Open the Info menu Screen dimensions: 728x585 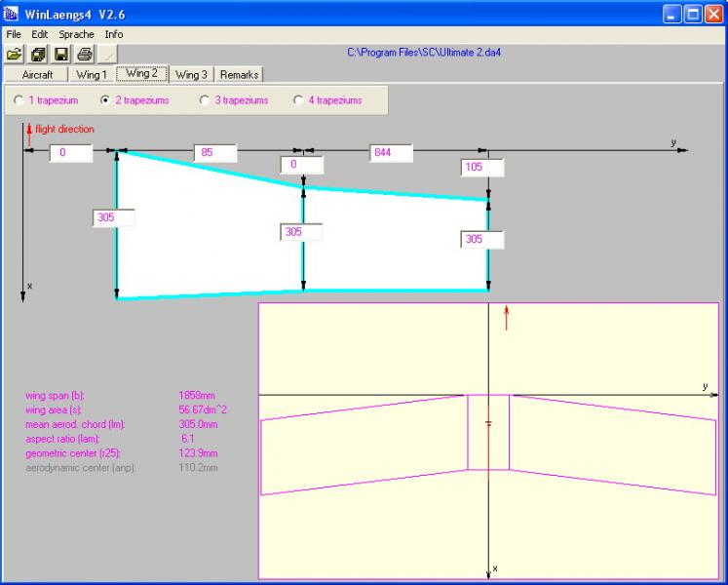tap(114, 34)
